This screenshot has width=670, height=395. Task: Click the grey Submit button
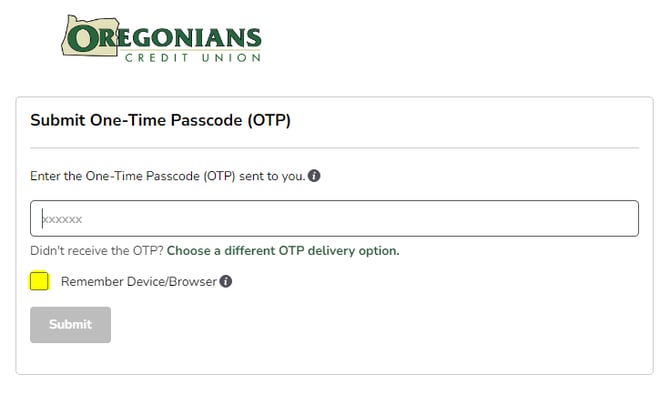click(71, 324)
